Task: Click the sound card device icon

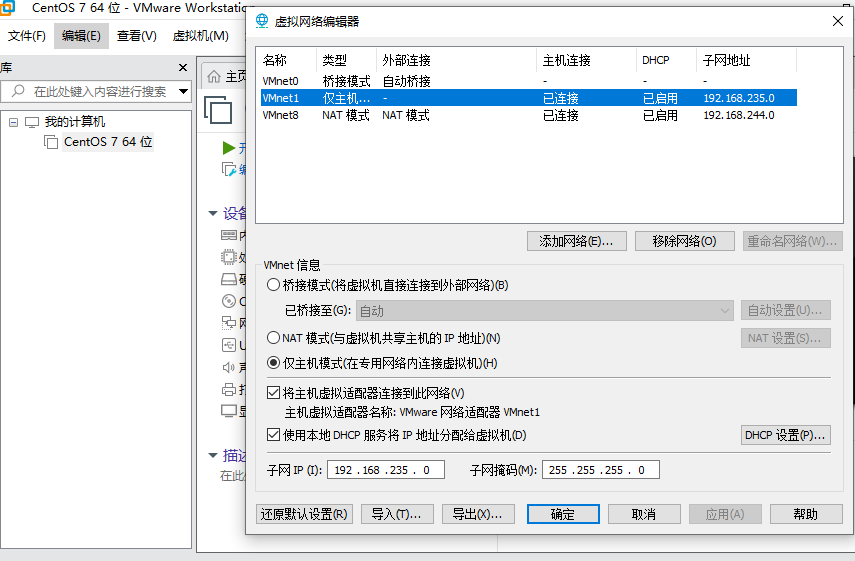Action: pyautogui.click(x=229, y=367)
